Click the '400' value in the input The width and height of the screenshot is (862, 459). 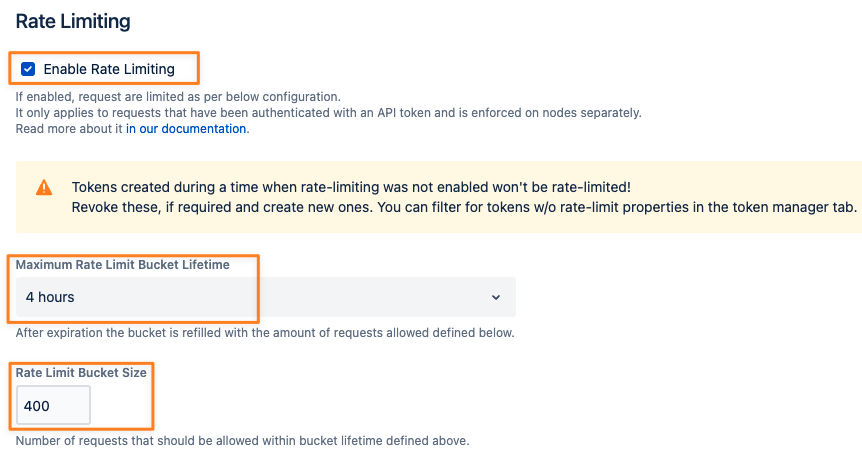37,406
